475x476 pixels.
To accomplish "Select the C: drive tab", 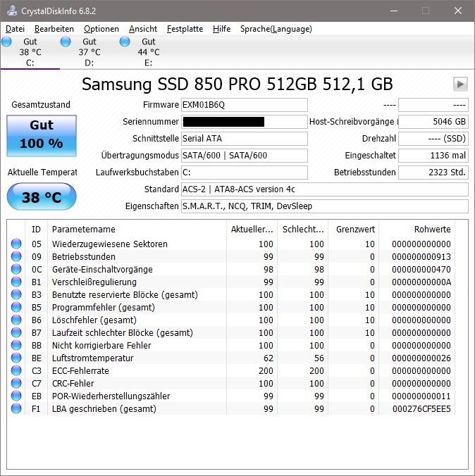I will coord(30,52).
